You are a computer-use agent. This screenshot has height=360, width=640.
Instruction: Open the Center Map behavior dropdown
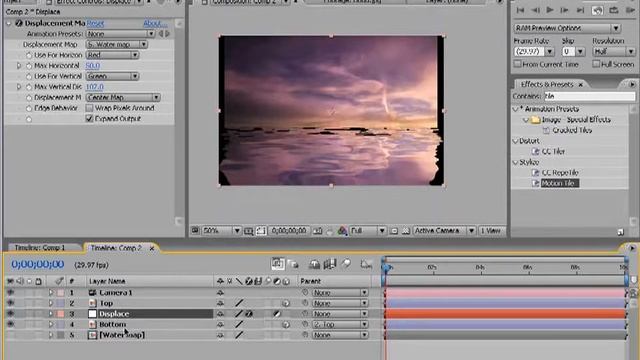click(123, 97)
